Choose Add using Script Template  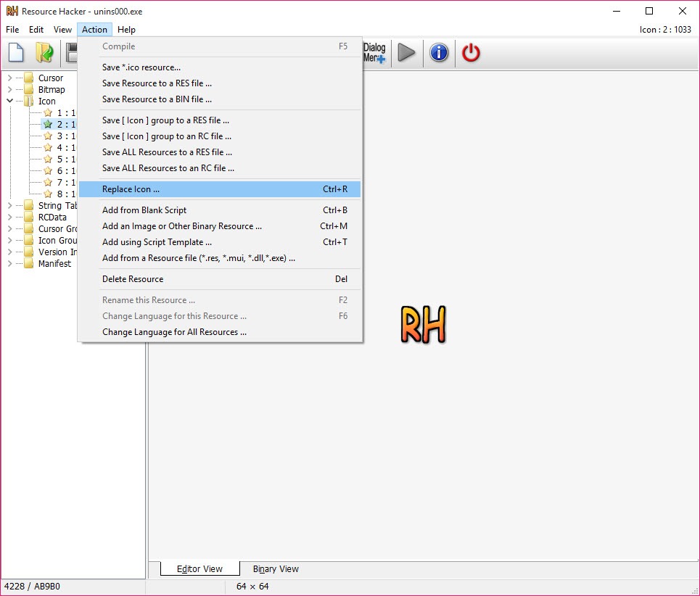(220, 242)
